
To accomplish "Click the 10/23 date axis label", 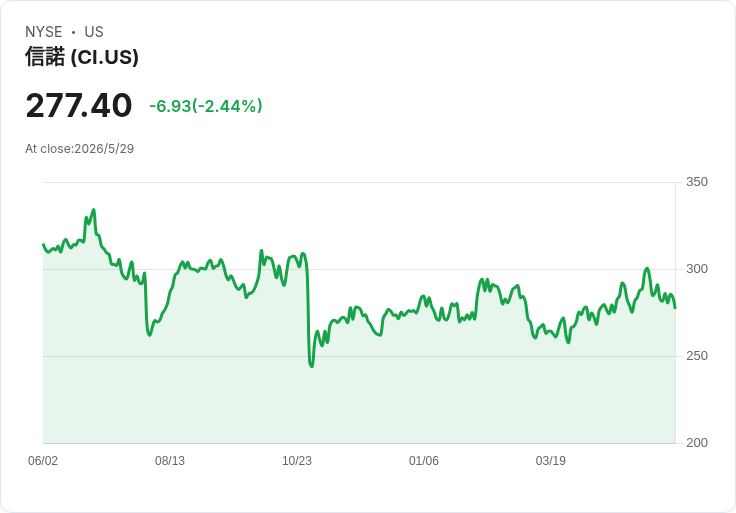I will 297,460.
